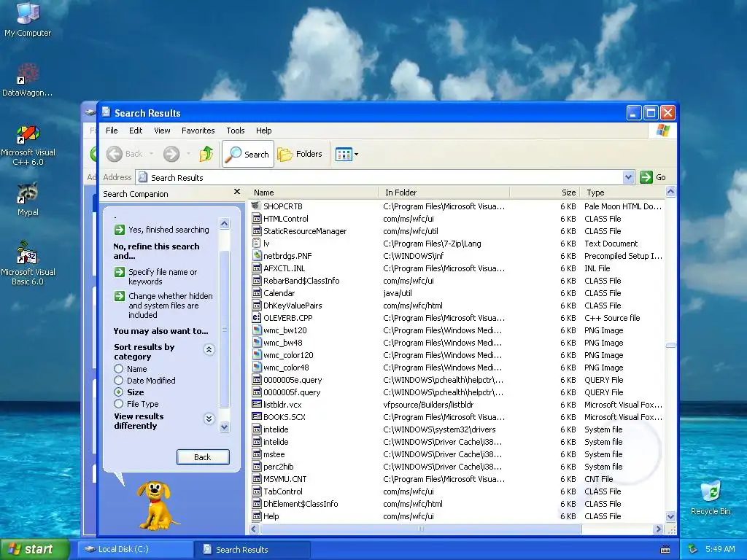This screenshot has width=747, height=560.
Task: Click the Views toolbar icon
Action: tap(344, 154)
